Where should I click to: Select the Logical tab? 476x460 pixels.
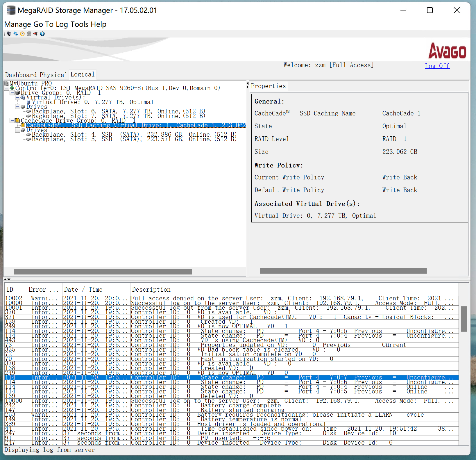point(83,74)
